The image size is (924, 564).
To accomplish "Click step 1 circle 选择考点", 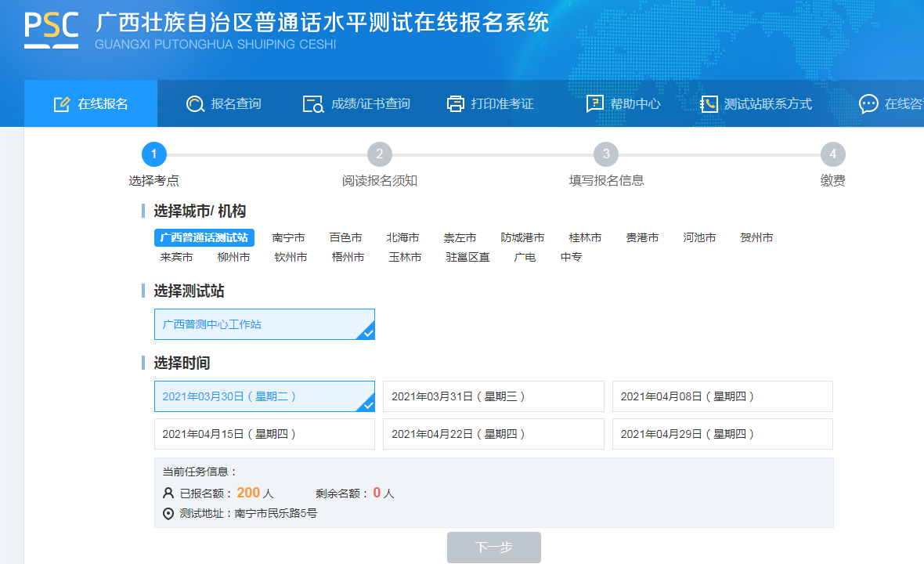I will click(x=153, y=154).
